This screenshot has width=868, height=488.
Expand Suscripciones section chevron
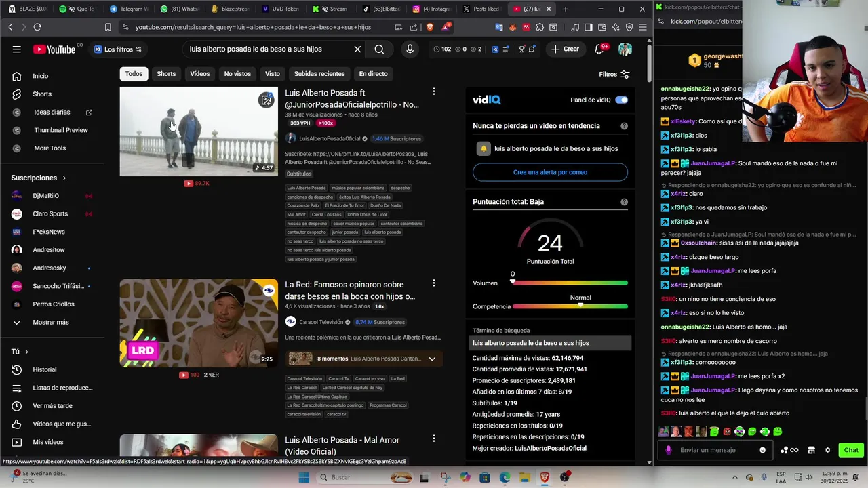point(64,178)
